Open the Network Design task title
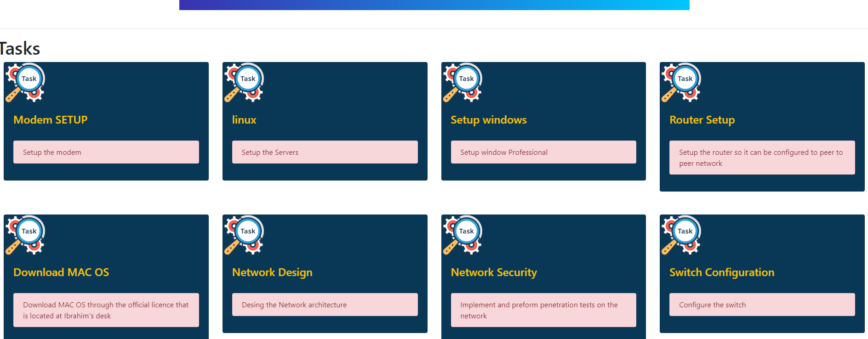 (272, 273)
